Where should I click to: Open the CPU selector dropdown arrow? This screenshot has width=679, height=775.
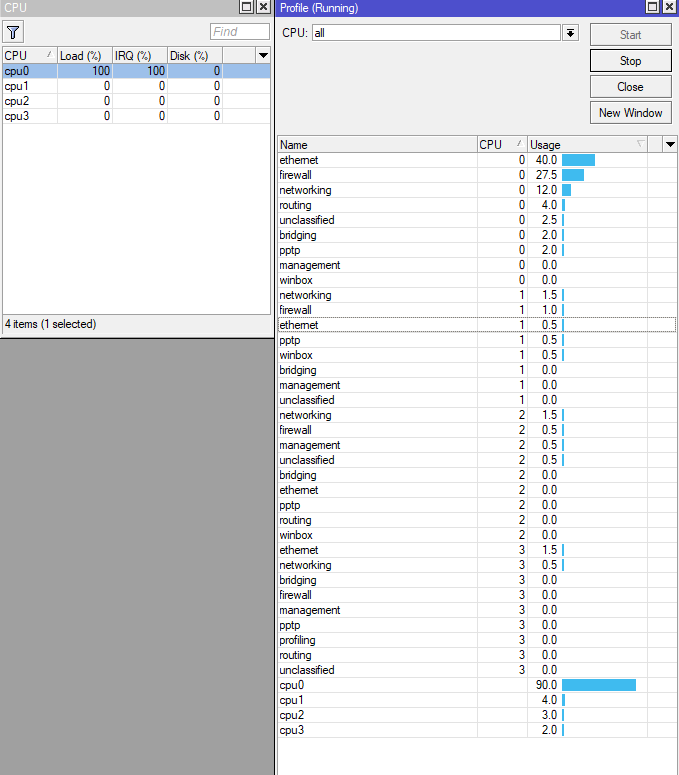point(570,33)
